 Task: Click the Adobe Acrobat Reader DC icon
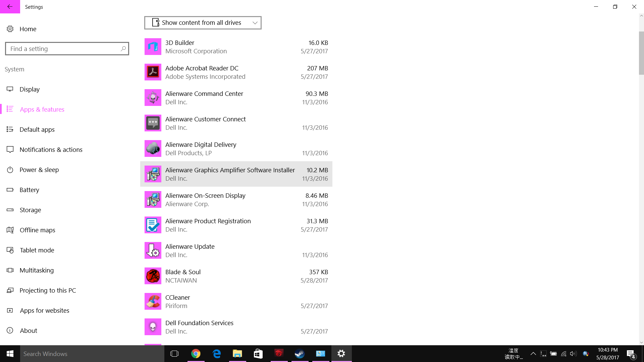pyautogui.click(x=153, y=72)
